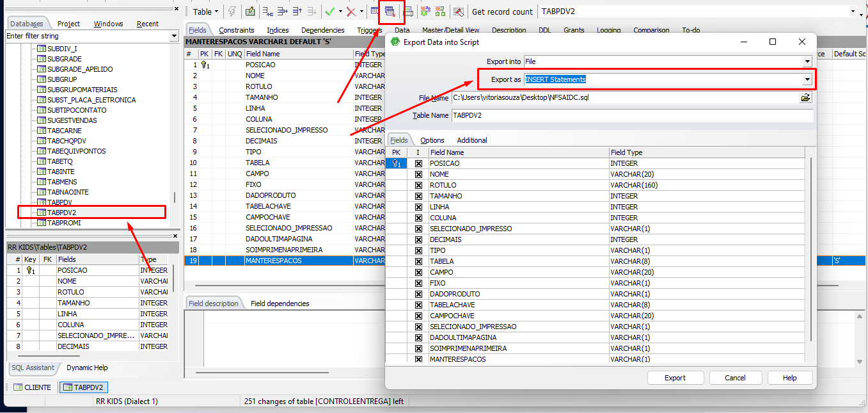Click the lightning bolt compile icon

(x=232, y=12)
